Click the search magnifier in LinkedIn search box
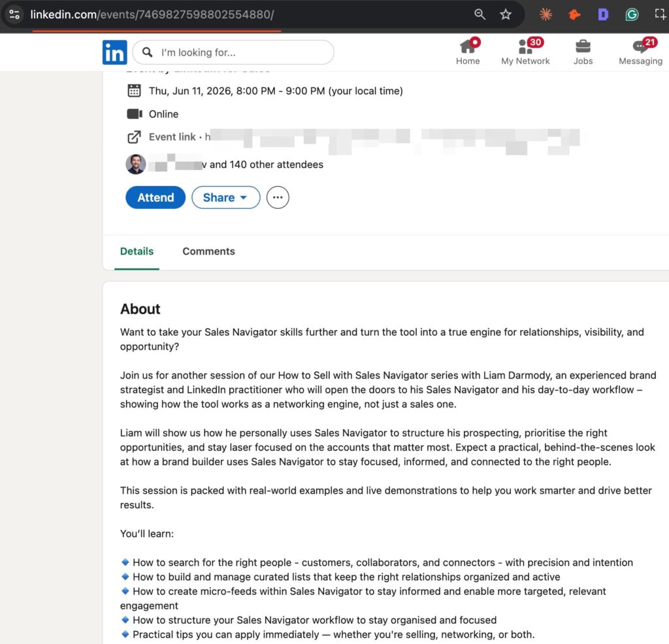The image size is (669, 644). [148, 52]
